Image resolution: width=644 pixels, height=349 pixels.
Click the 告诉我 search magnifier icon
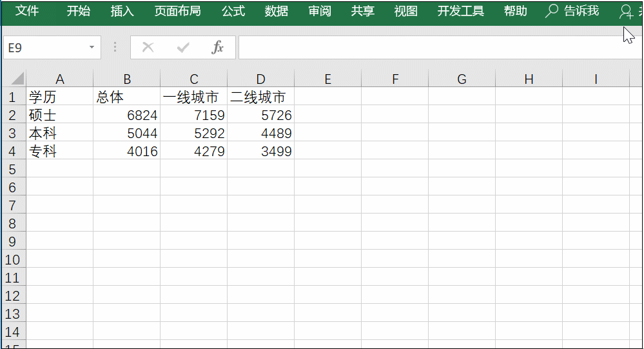click(x=551, y=11)
